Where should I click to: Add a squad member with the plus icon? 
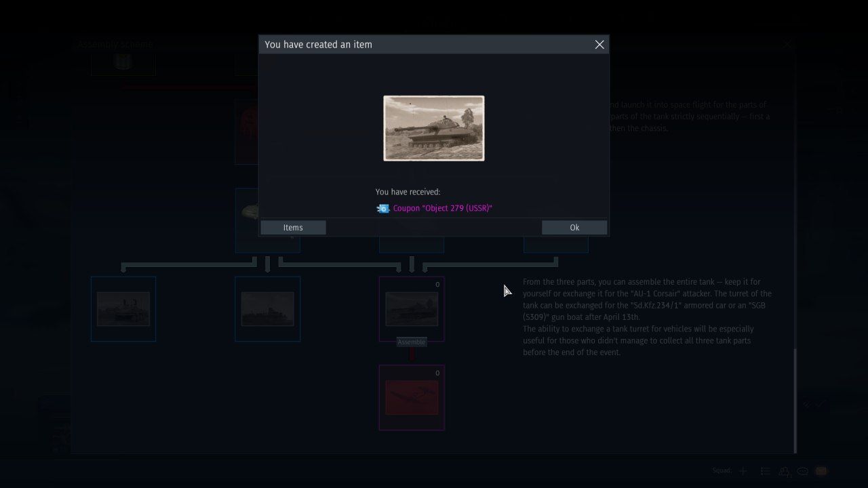tap(743, 471)
